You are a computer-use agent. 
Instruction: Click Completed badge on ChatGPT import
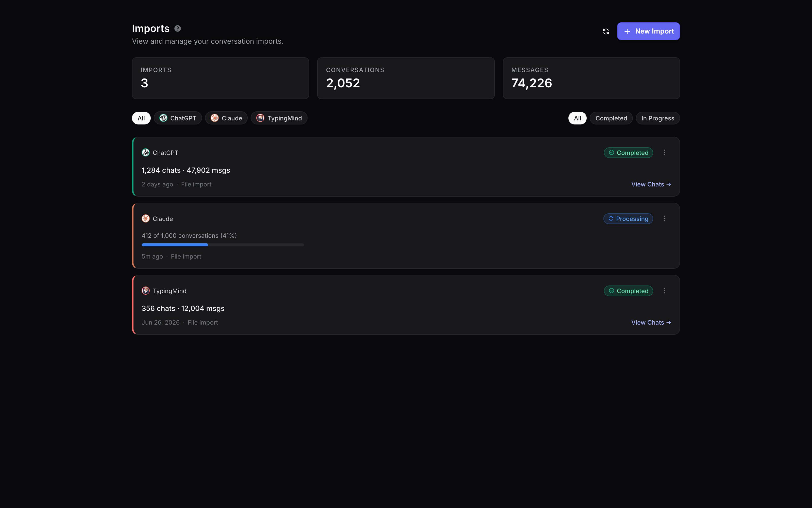[629, 153]
